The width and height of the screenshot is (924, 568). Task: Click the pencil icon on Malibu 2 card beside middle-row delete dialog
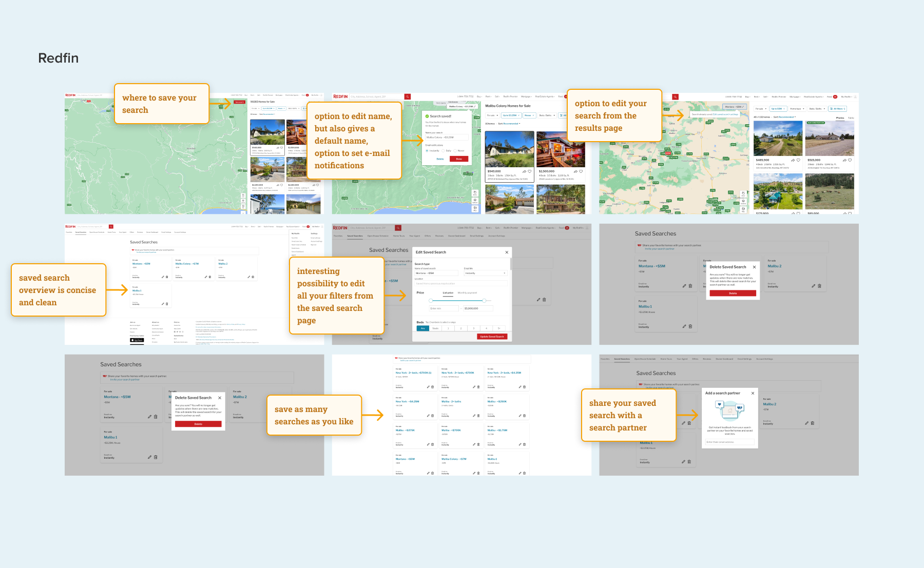[x=813, y=286]
